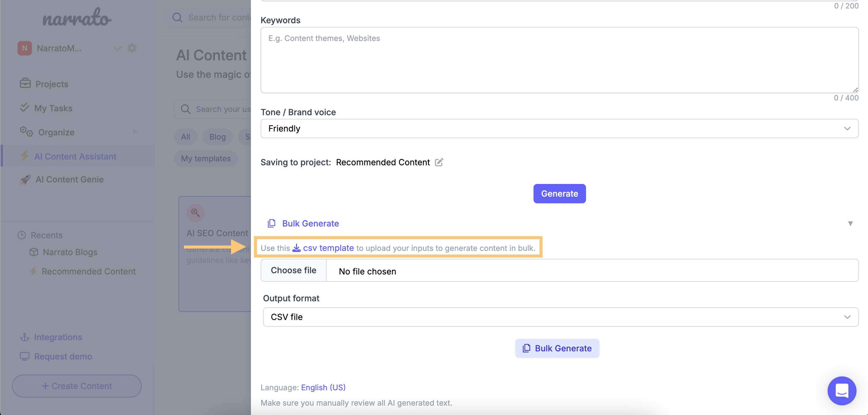868x415 pixels.
Task: Click the Recommended Content project name
Action: coord(383,162)
